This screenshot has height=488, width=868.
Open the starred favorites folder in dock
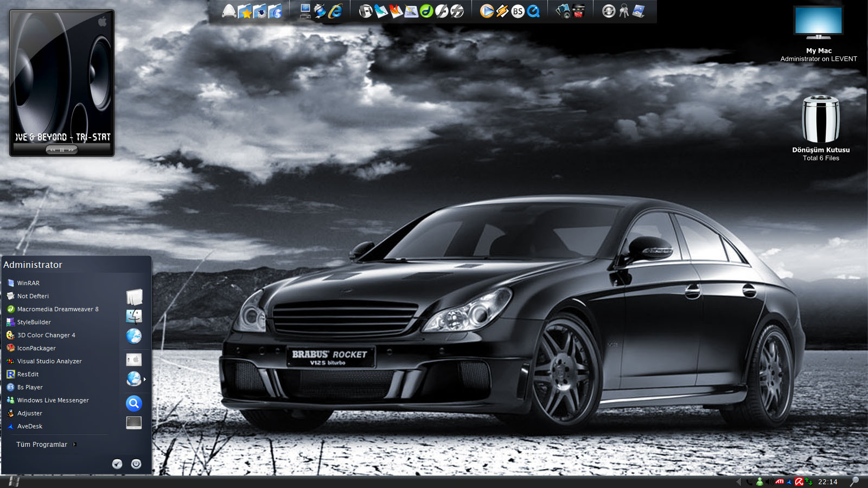(245, 11)
